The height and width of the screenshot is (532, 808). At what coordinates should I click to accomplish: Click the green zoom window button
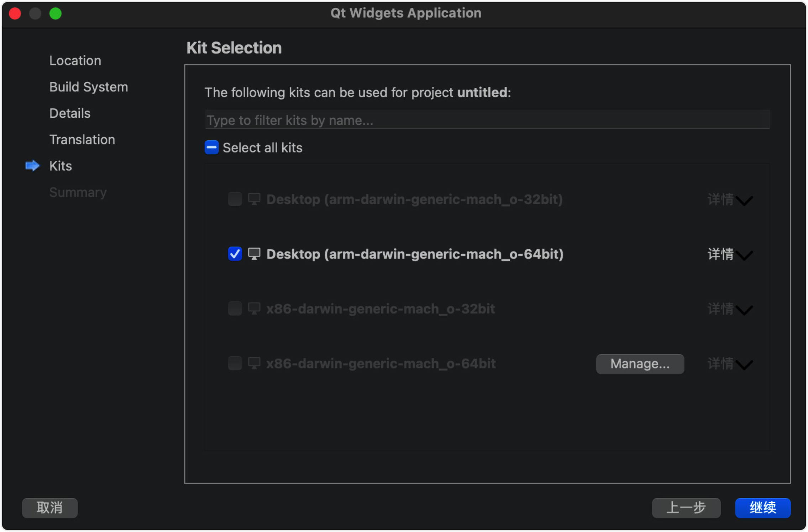pos(56,14)
